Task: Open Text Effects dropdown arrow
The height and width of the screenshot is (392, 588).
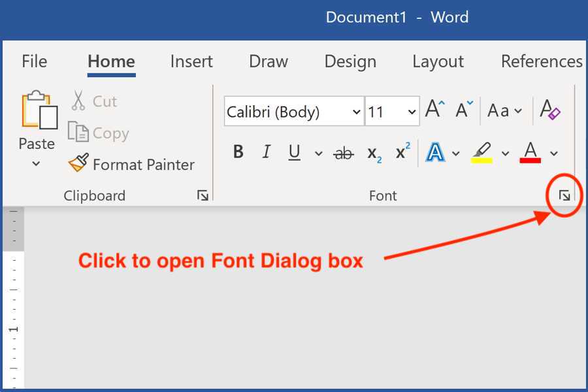Action: pyautogui.click(x=455, y=153)
